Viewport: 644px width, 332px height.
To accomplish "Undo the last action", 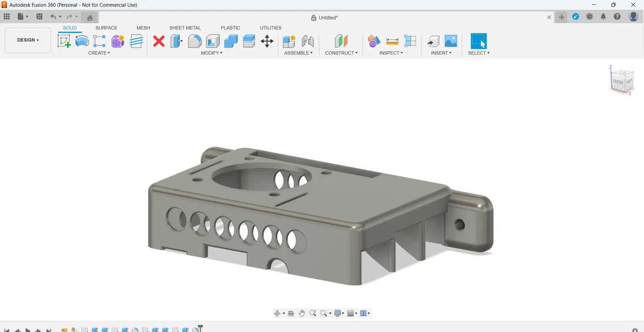I will [53, 17].
